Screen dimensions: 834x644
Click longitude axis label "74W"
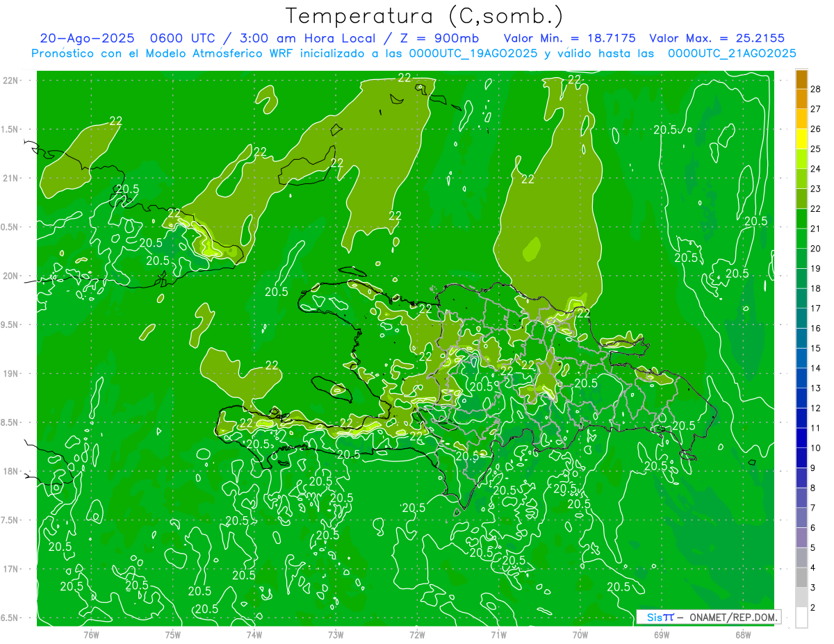tap(254, 634)
